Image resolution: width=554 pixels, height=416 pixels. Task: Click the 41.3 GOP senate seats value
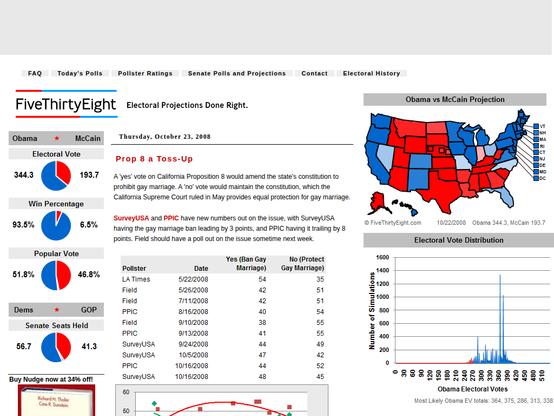click(89, 346)
